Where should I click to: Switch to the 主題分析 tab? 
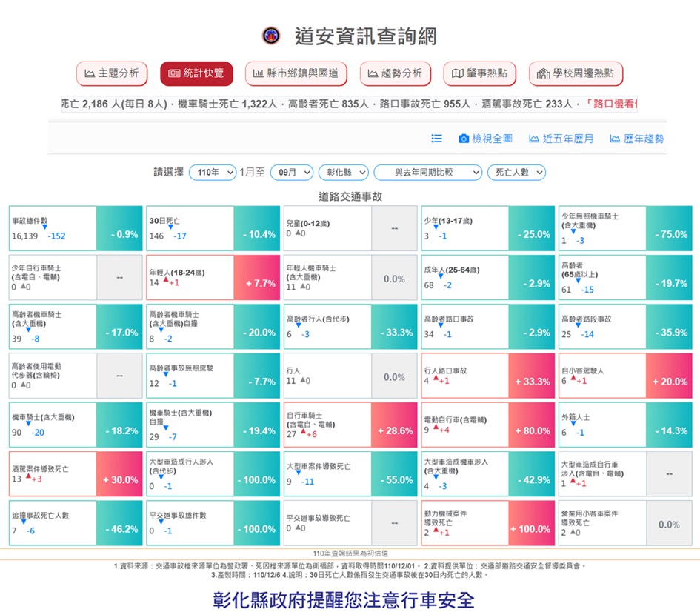pyautogui.click(x=112, y=73)
